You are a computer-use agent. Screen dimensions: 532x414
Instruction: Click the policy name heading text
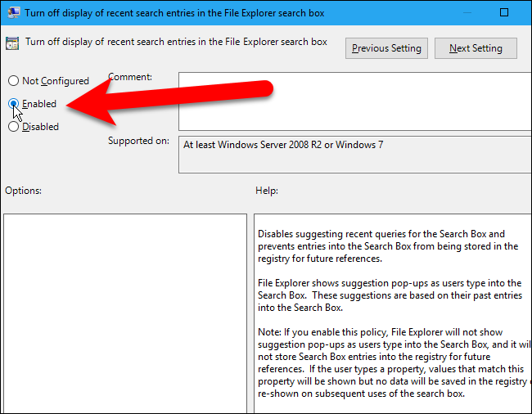[x=176, y=42]
